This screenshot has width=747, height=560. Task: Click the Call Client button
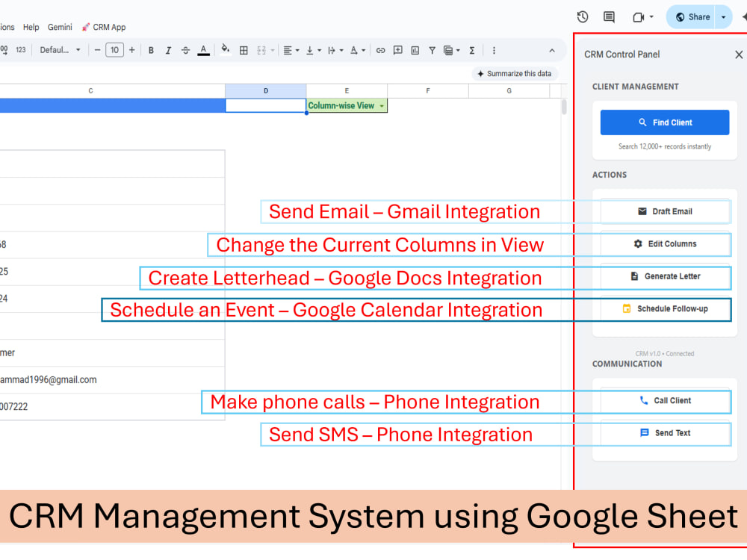pyautogui.click(x=665, y=400)
